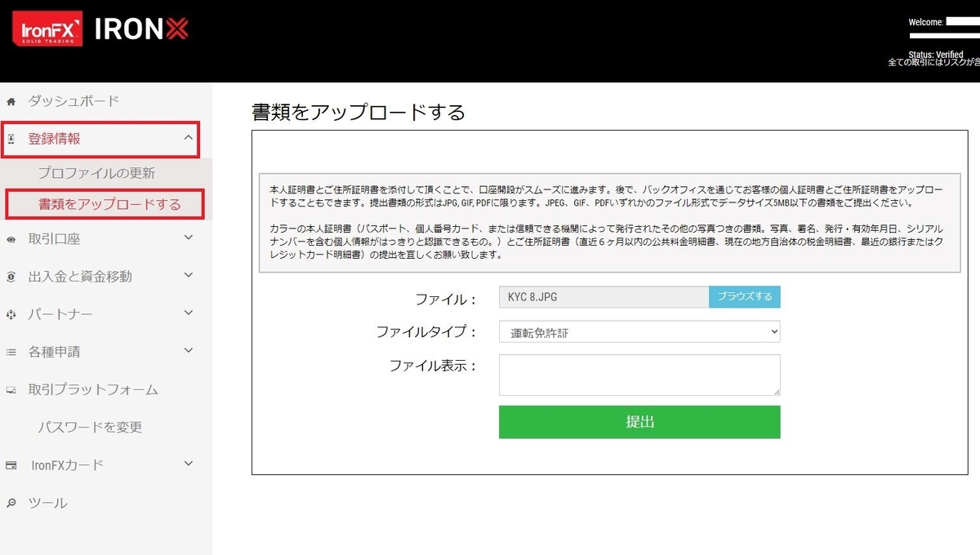Open the 取引口座 menu item
This screenshot has width=980, height=555.
click(x=55, y=239)
